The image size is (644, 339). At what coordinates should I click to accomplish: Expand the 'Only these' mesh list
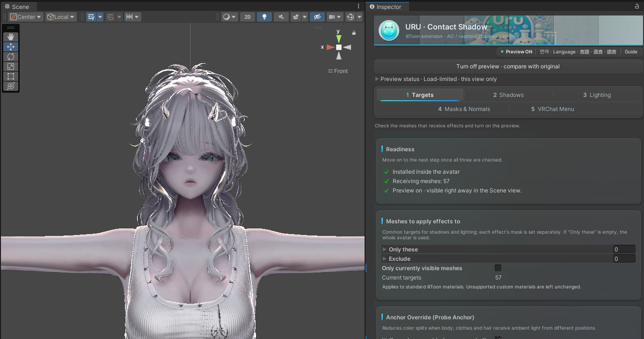tap(385, 250)
